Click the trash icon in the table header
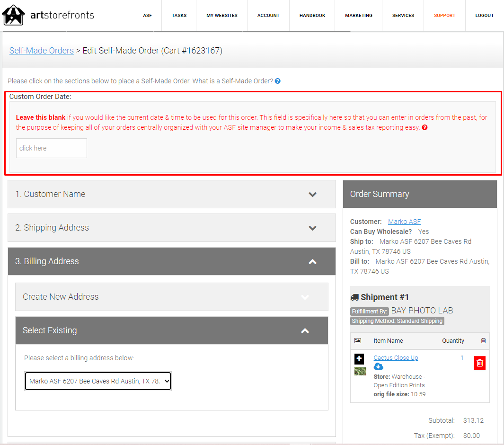The image size is (504, 445). (x=483, y=341)
